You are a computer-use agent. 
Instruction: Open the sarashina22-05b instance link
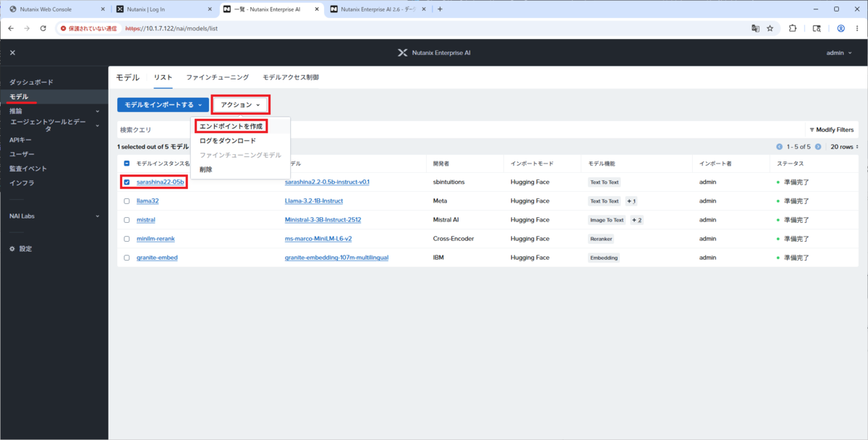161,182
